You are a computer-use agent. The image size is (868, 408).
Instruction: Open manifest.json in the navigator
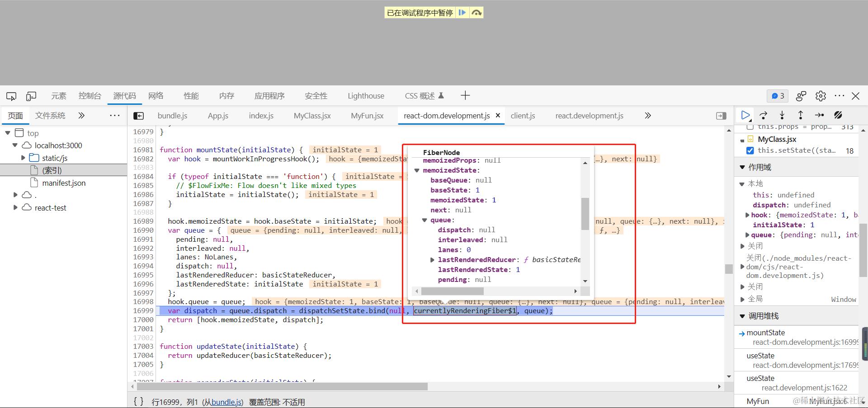(x=64, y=183)
